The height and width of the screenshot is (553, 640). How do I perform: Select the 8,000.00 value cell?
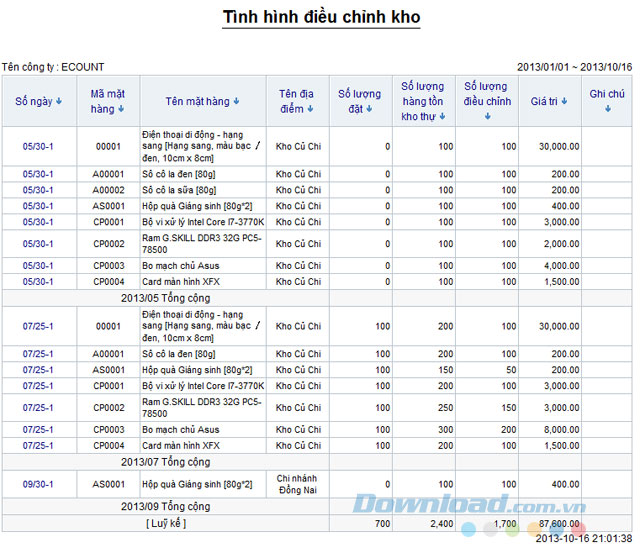[550, 430]
